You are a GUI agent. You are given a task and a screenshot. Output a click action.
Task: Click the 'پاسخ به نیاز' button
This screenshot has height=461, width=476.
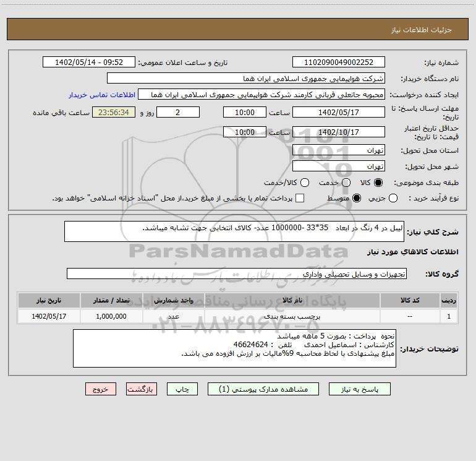coord(359,389)
